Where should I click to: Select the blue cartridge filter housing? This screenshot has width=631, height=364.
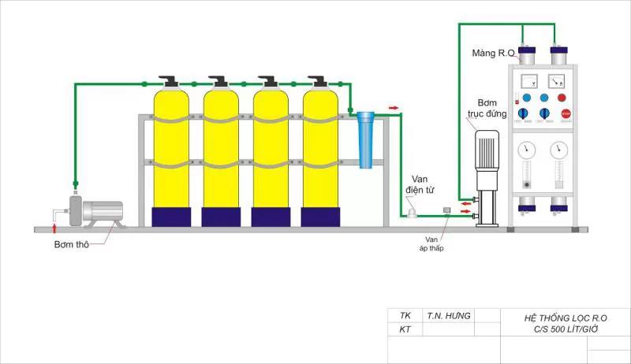[365, 139]
